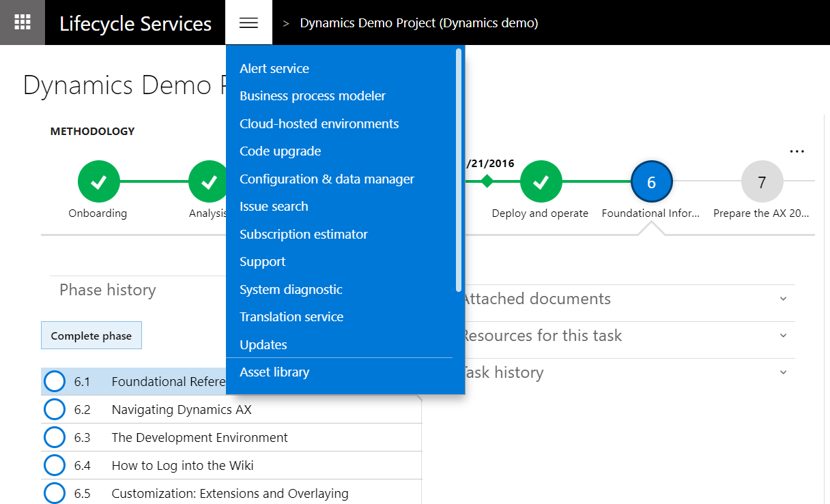
Task: Click the Phase history heading
Action: point(108,290)
